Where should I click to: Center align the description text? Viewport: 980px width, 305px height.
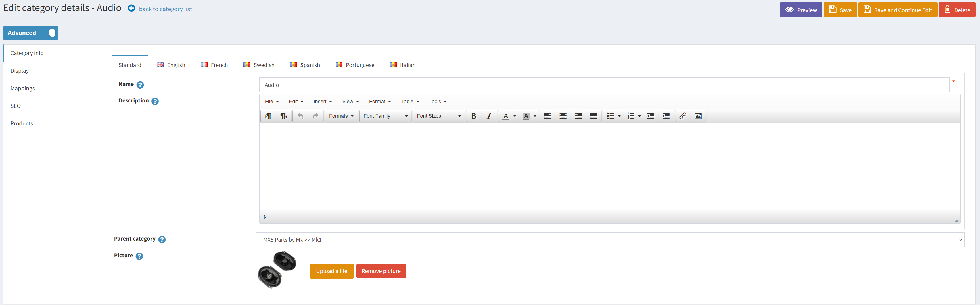[x=563, y=116]
